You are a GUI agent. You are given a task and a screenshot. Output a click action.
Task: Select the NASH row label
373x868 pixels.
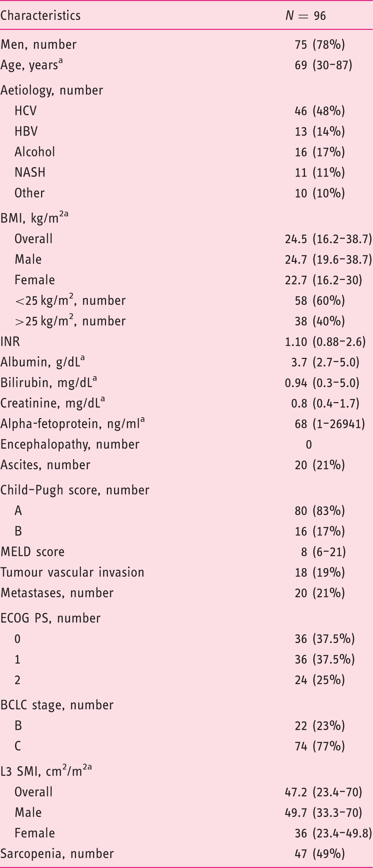tap(30, 172)
